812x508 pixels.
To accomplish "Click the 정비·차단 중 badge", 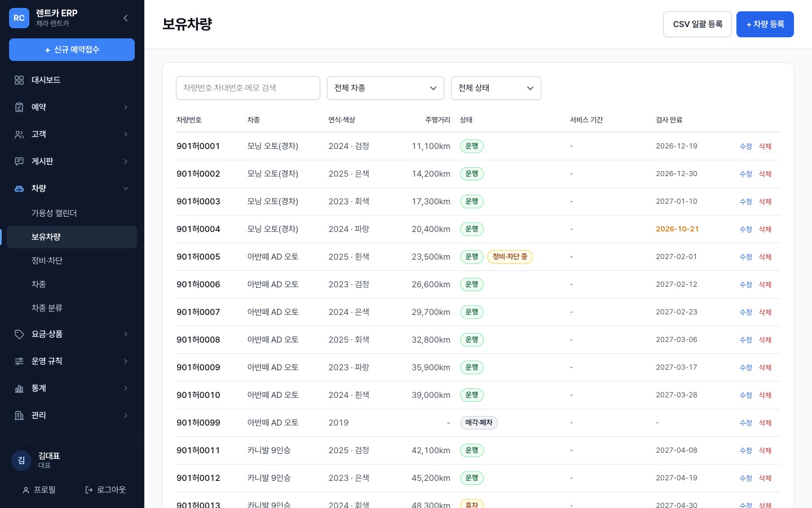I will pyautogui.click(x=510, y=257).
